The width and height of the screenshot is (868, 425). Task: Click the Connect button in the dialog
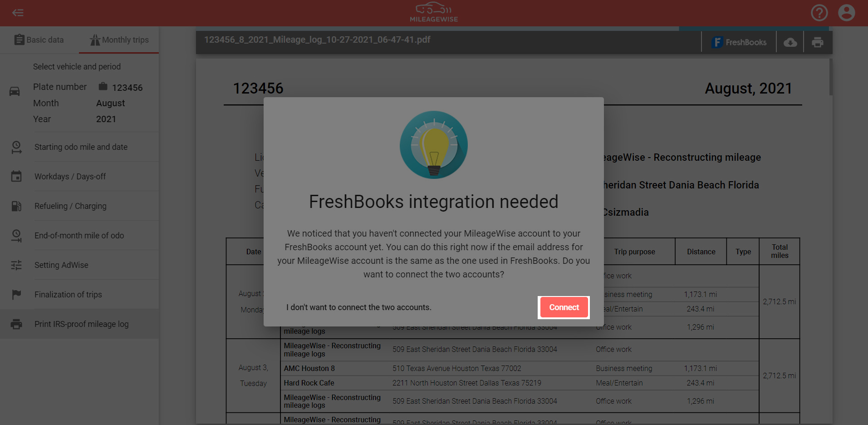pos(564,307)
